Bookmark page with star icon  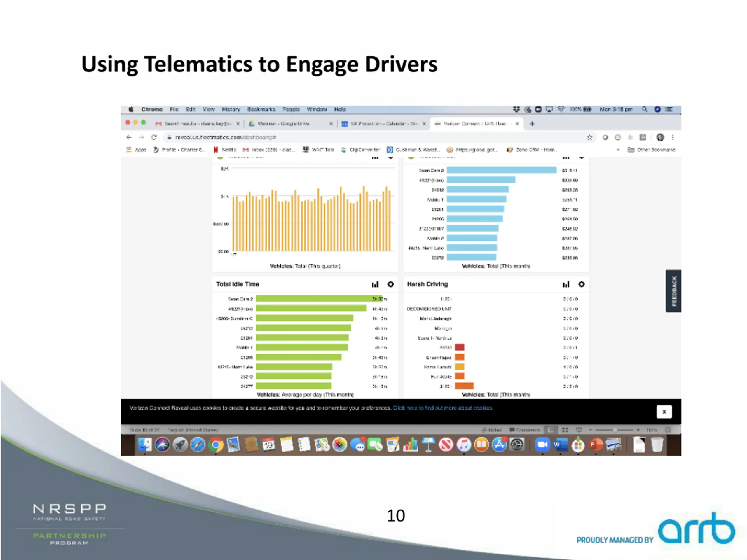[590, 137]
